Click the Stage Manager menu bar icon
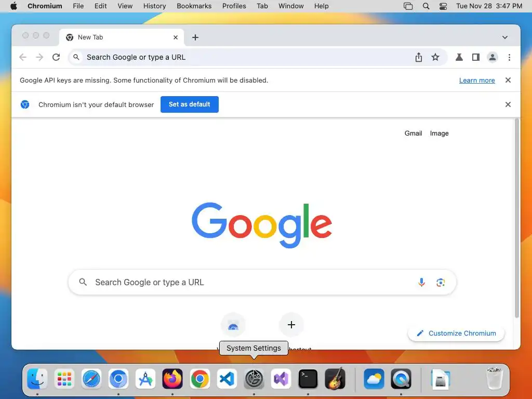 click(408, 6)
